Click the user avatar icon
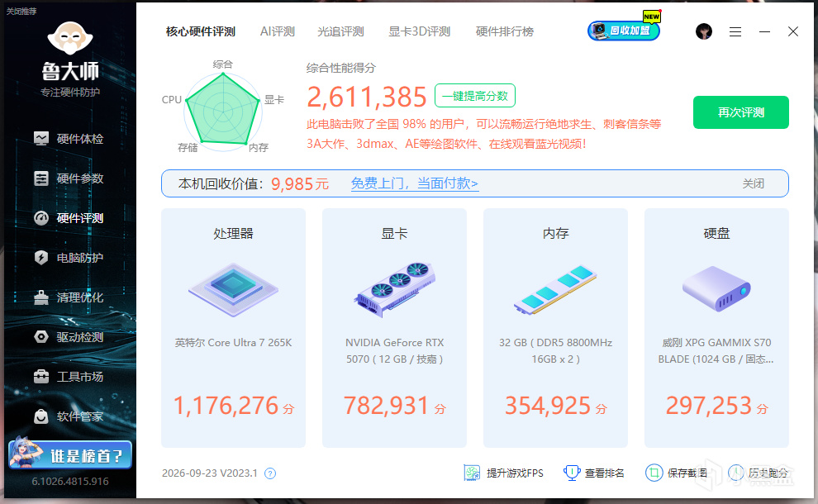This screenshot has width=818, height=504. tap(704, 31)
